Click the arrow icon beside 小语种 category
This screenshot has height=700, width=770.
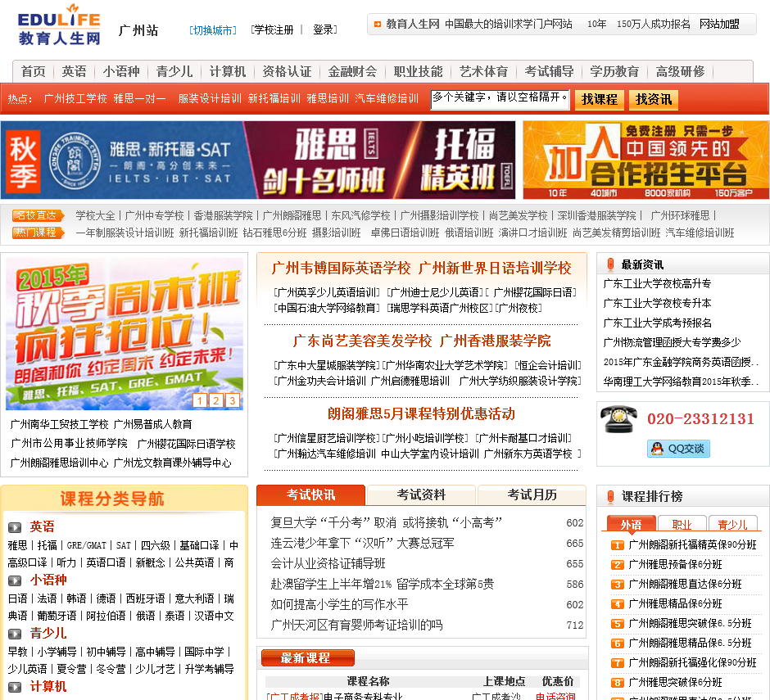click(15, 580)
